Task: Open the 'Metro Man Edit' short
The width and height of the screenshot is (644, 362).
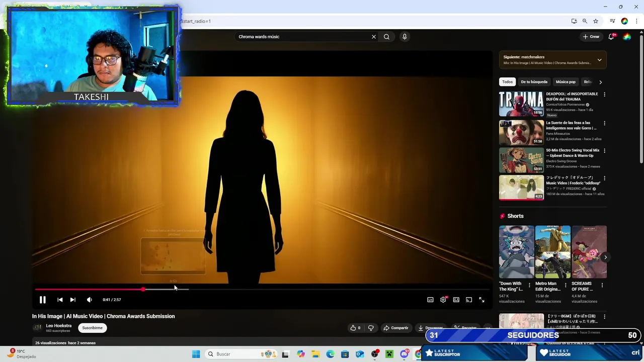Action: pos(552,252)
